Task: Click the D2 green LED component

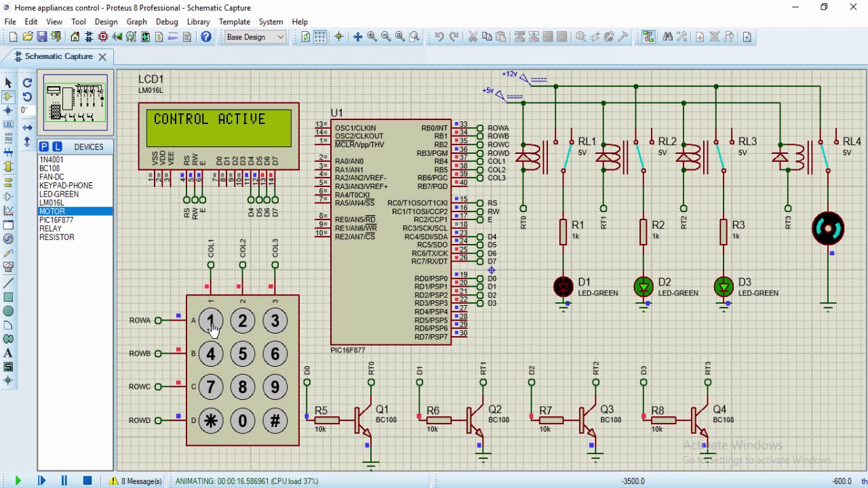Action: click(643, 287)
